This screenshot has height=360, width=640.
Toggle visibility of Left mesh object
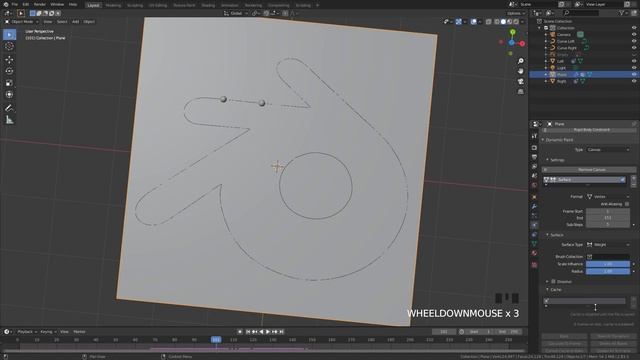634,61
